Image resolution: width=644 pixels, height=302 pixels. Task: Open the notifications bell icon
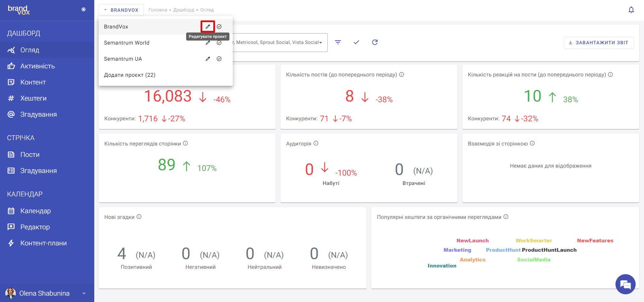[631, 10]
